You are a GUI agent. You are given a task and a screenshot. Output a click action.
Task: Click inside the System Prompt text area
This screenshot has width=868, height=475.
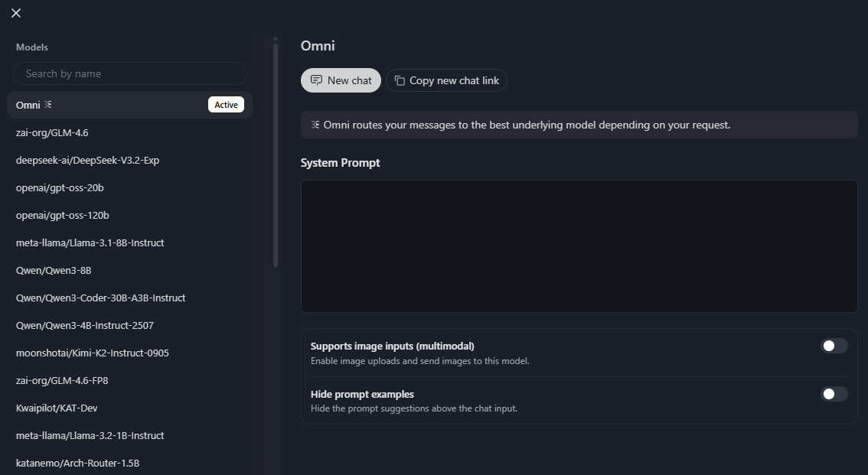(x=579, y=245)
